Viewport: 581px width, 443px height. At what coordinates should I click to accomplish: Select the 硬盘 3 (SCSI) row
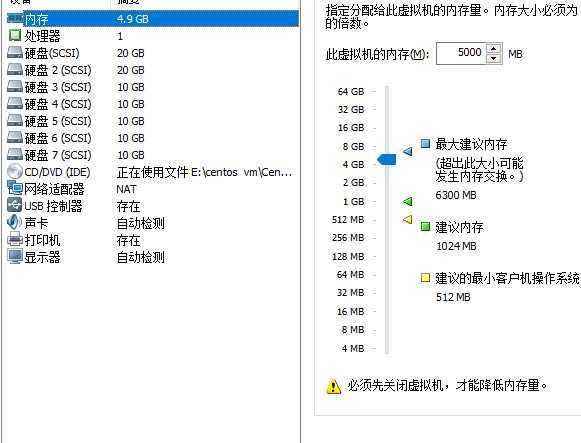[x=153, y=87]
